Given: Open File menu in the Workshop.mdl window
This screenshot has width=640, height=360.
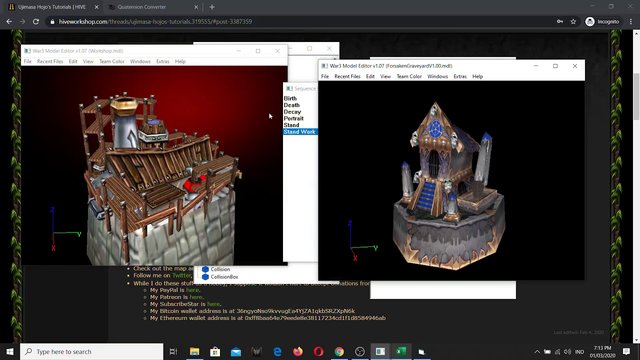Looking at the screenshot, I should [x=27, y=61].
